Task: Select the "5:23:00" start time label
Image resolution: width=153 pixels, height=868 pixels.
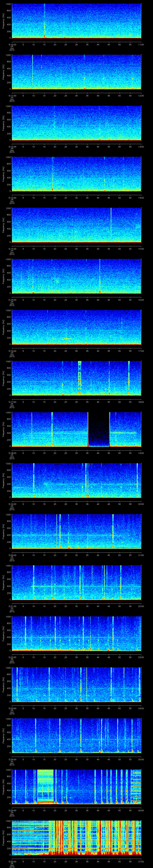Action: pos(12,708)
